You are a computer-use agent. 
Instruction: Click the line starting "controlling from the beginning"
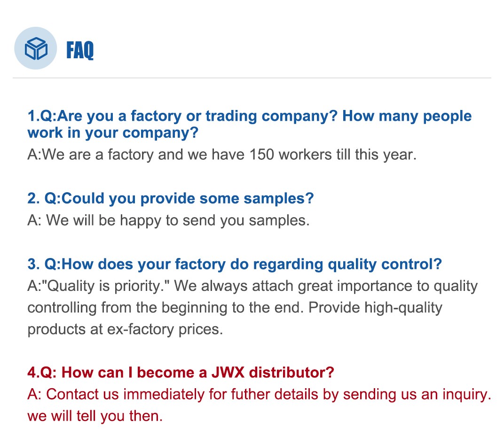click(235, 307)
